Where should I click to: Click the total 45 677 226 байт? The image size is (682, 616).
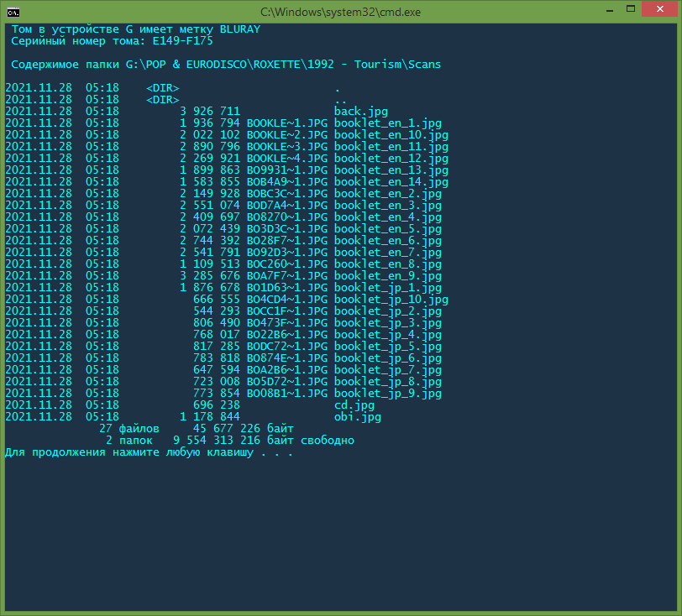click(244, 429)
